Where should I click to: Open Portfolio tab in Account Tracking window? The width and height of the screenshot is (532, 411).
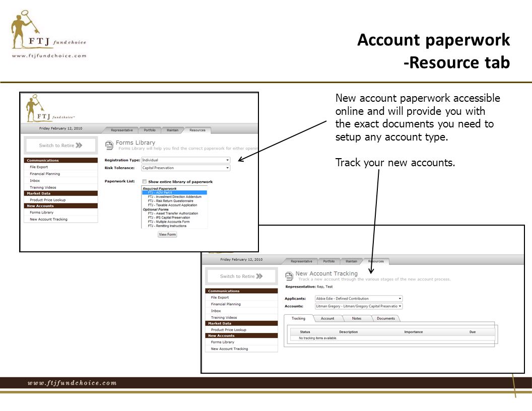click(329, 261)
